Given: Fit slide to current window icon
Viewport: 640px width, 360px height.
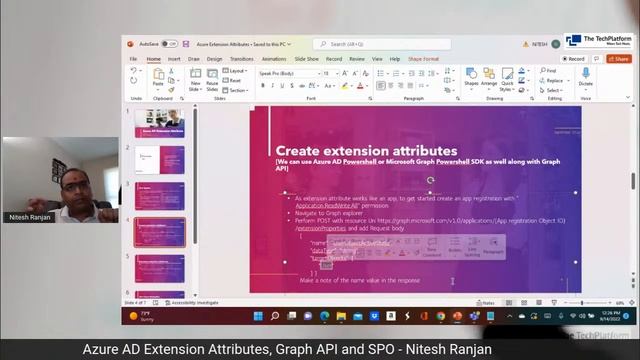Looking at the screenshot, I should point(632,303).
